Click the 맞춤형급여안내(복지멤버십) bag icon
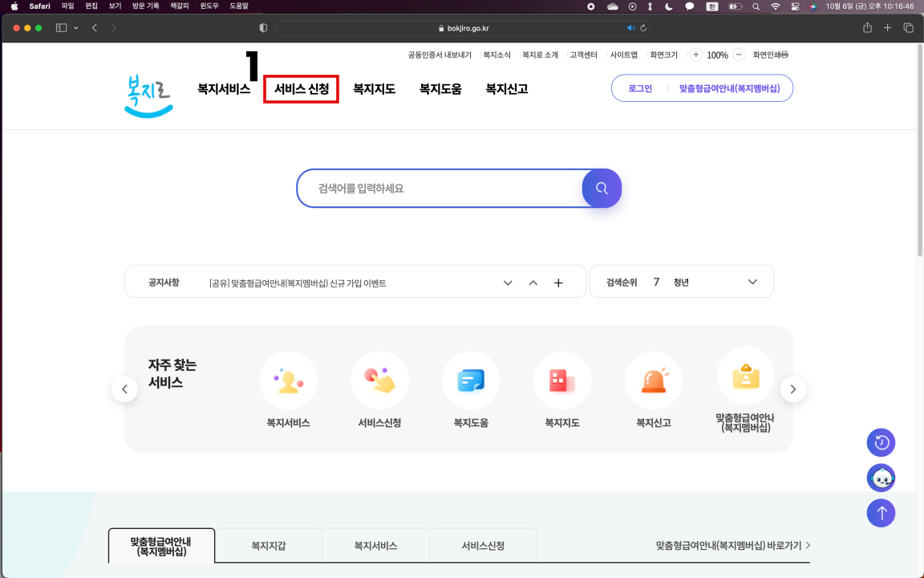Viewport: 924px width, 578px height. (x=745, y=376)
